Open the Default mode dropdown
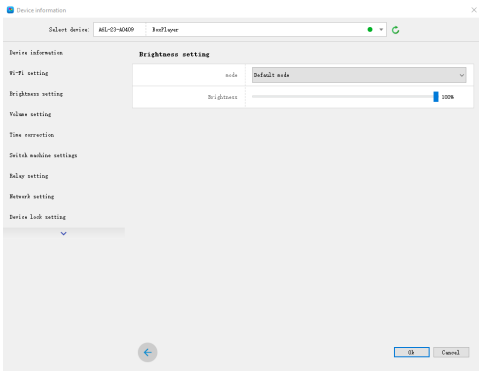 pyautogui.click(x=359, y=75)
